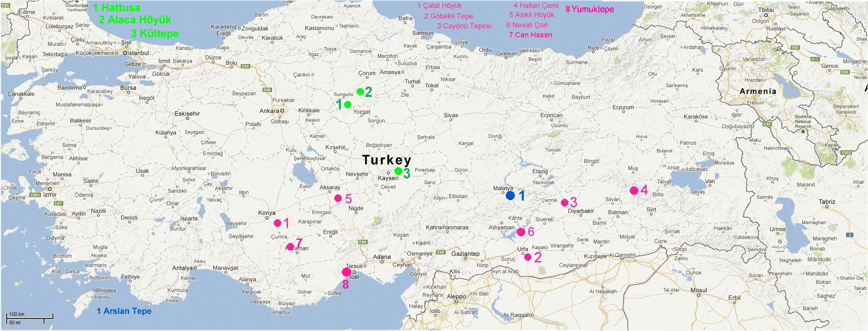Image resolution: width=868 pixels, height=331 pixels.
Task: Click the Istanbul city label
Action: [x=138, y=53]
